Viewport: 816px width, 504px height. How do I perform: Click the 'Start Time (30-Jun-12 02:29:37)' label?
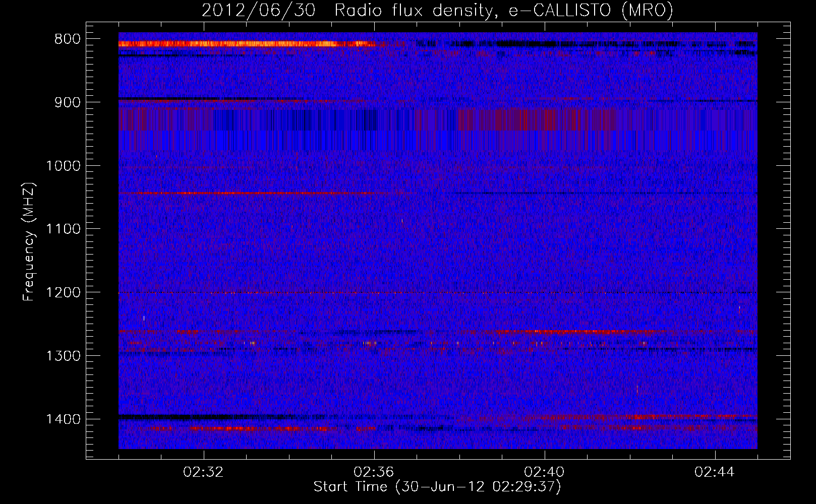tap(437, 487)
